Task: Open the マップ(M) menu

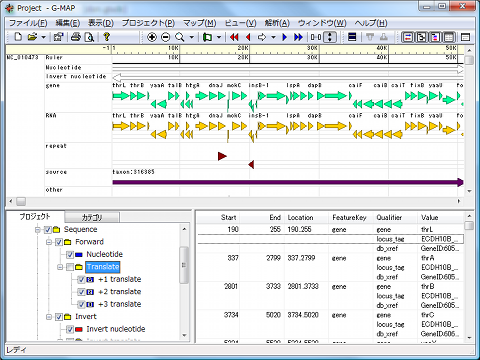Action: pos(200,23)
